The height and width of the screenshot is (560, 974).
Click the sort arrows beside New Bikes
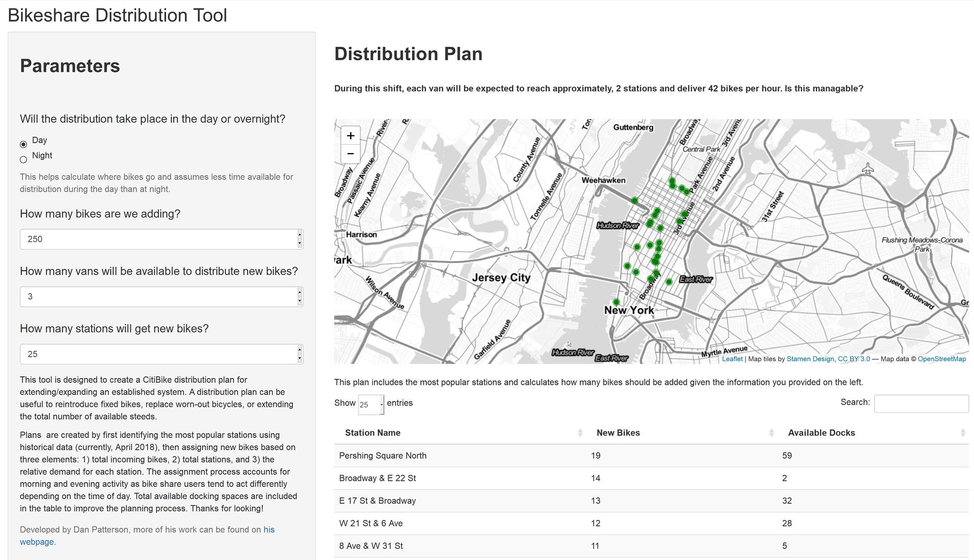(x=772, y=432)
